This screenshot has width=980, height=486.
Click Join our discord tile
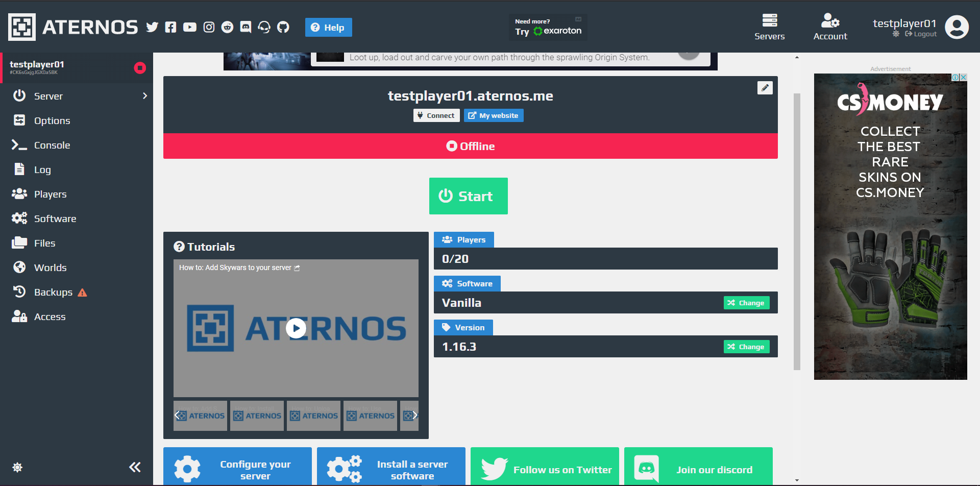[x=698, y=467]
